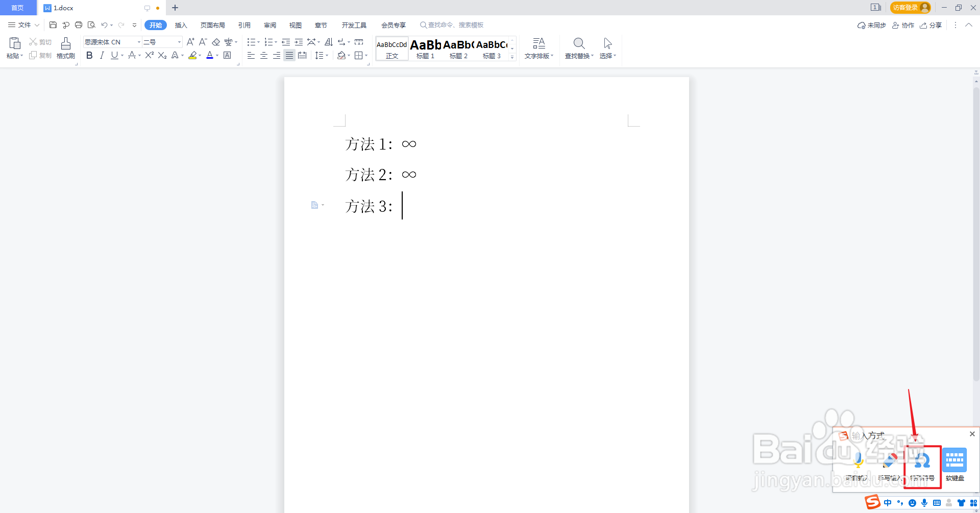Click the Paste clipboard icon

click(x=15, y=43)
